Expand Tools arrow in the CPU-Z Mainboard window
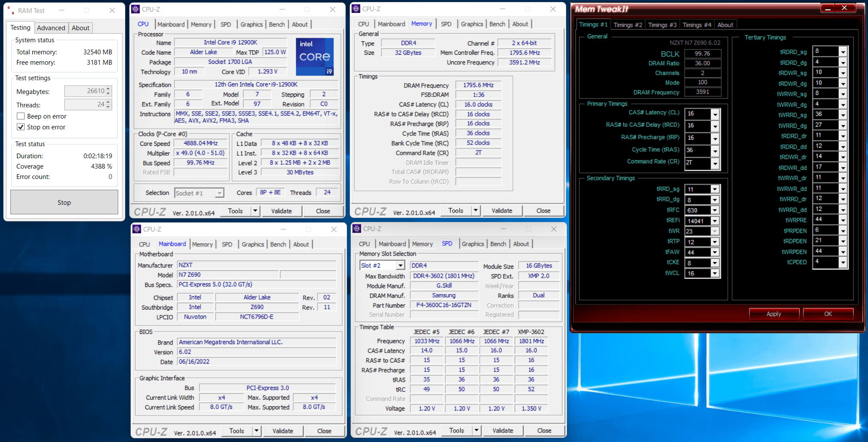This screenshot has height=442, width=868. click(257, 431)
